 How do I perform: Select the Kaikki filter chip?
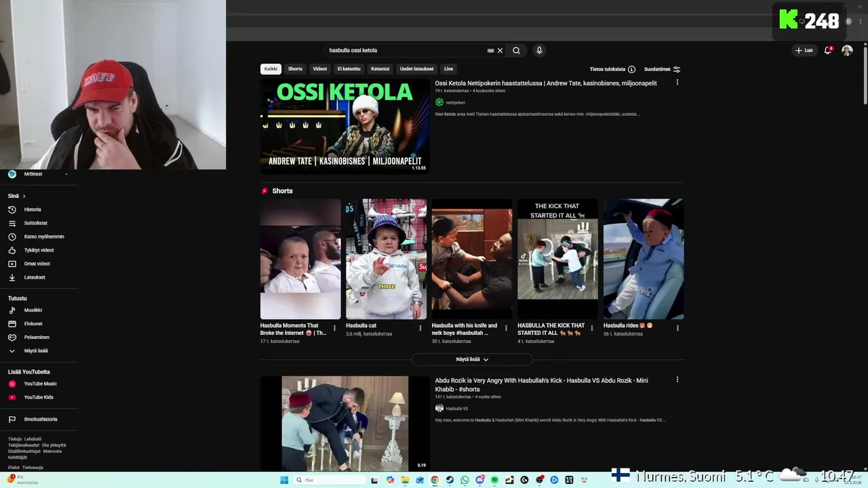pos(271,68)
